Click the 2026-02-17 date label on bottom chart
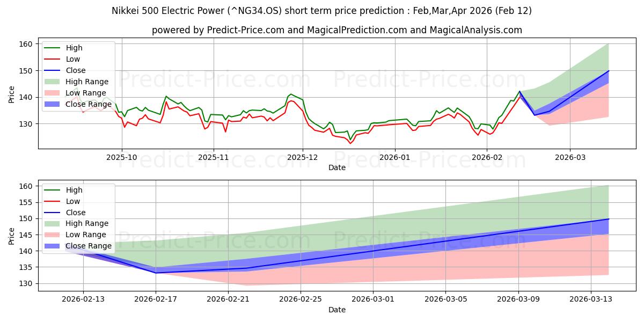This screenshot has height=322, width=644. click(156, 300)
